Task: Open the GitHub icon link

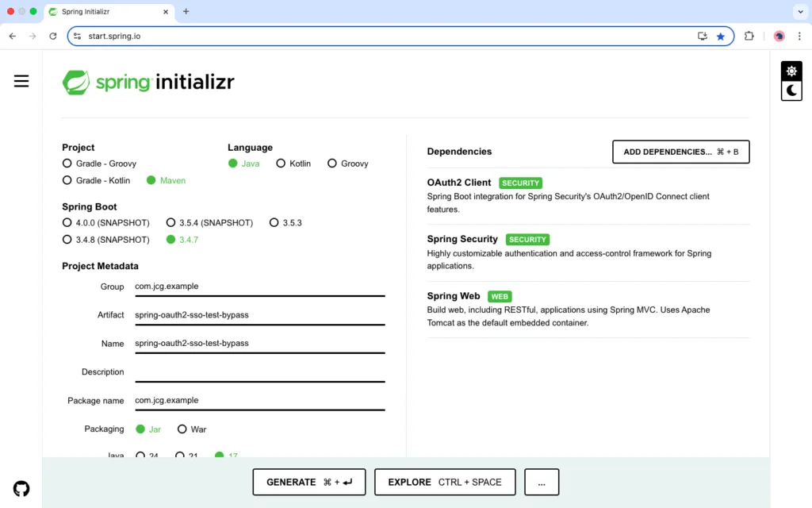Action: 21,488
